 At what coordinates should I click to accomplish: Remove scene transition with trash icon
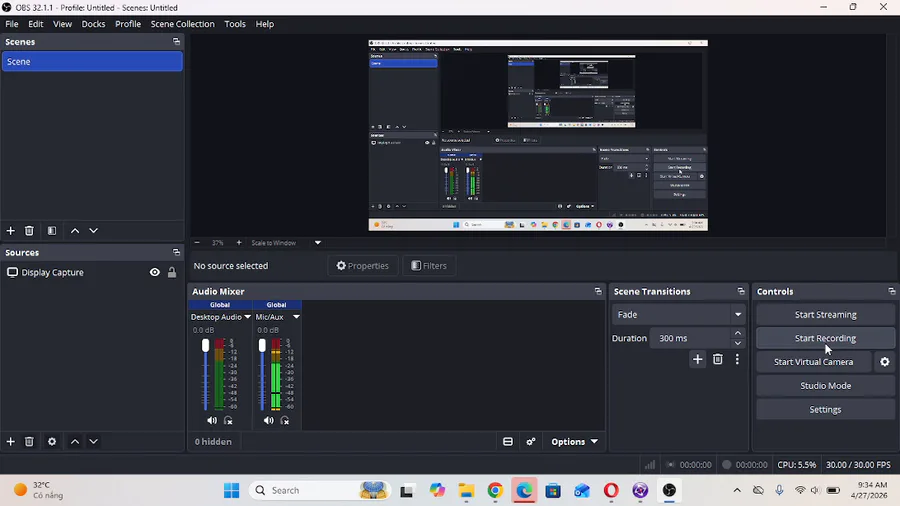tap(717, 359)
